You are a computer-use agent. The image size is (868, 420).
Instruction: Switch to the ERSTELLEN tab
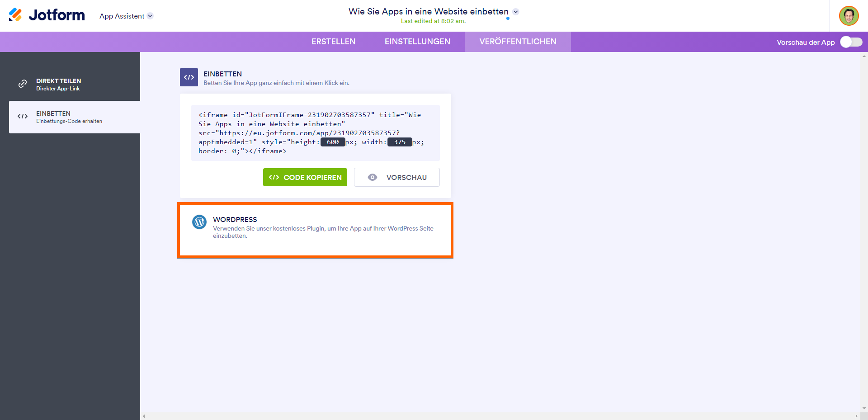(333, 42)
